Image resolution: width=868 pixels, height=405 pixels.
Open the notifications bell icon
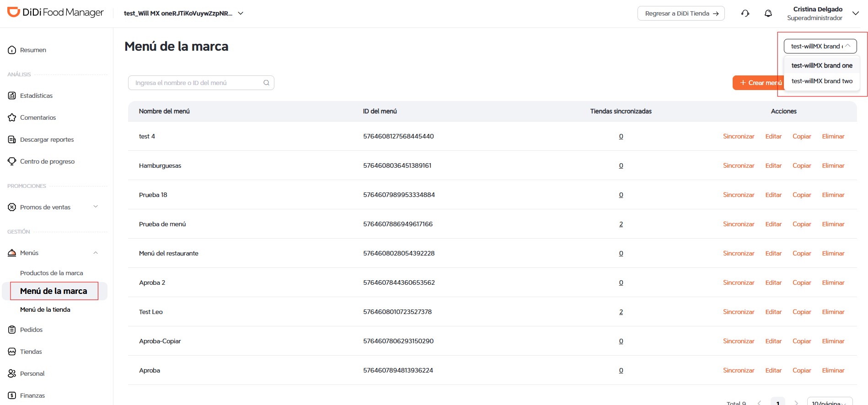point(768,13)
